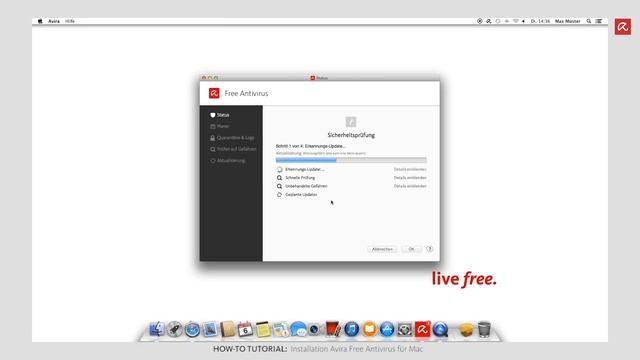Show details for Unbehandelte Gefahren row
This screenshot has width=640, height=360.
(410, 186)
